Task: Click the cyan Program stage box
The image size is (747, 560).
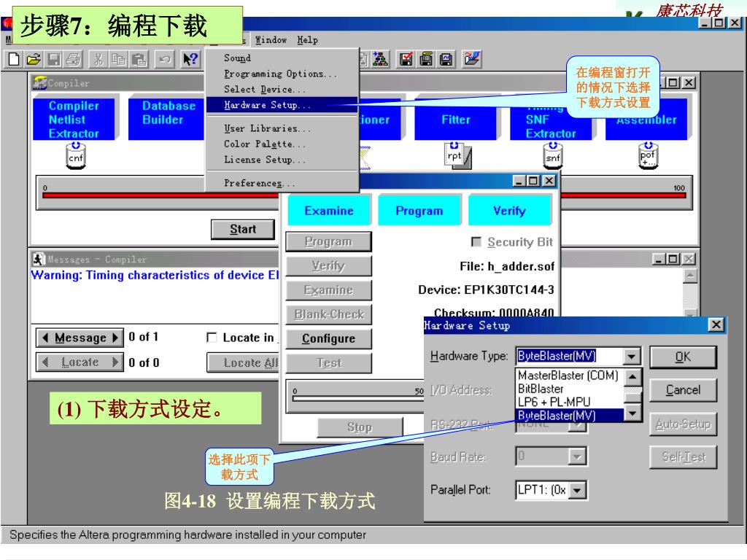Action: click(x=419, y=211)
